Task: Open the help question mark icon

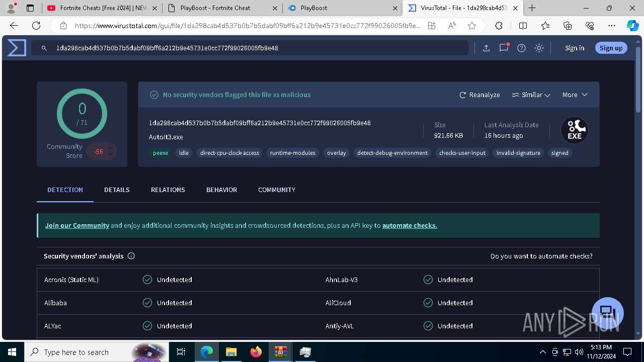Action: coord(521,48)
